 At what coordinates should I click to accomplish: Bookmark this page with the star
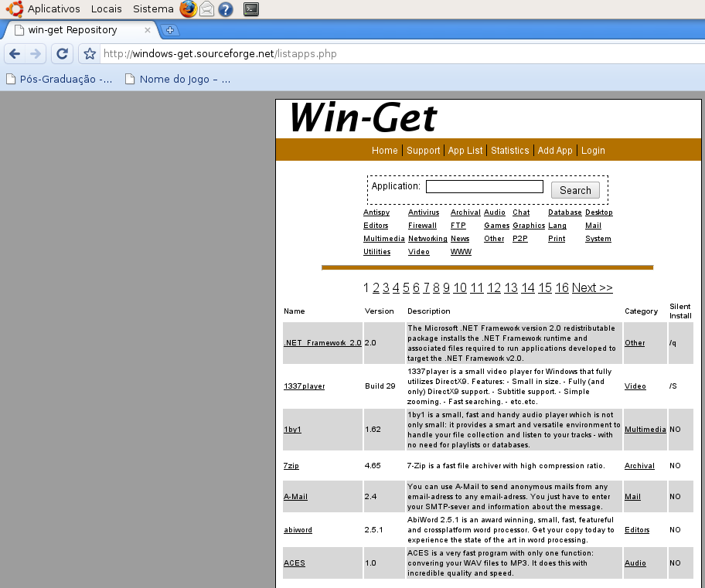(x=90, y=54)
